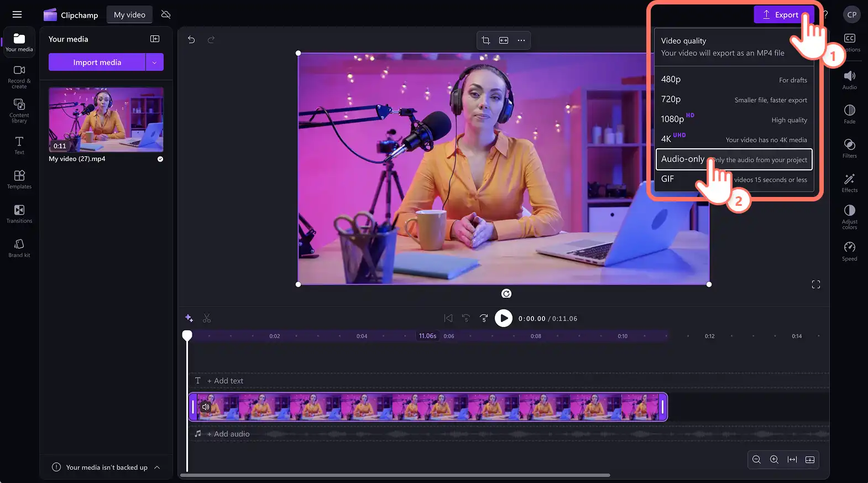Choose 4K UHD export quality

pos(734,139)
